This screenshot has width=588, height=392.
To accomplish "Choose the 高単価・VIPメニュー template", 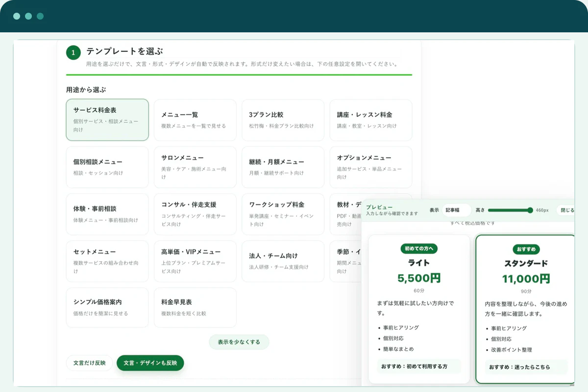I will coord(195,261).
